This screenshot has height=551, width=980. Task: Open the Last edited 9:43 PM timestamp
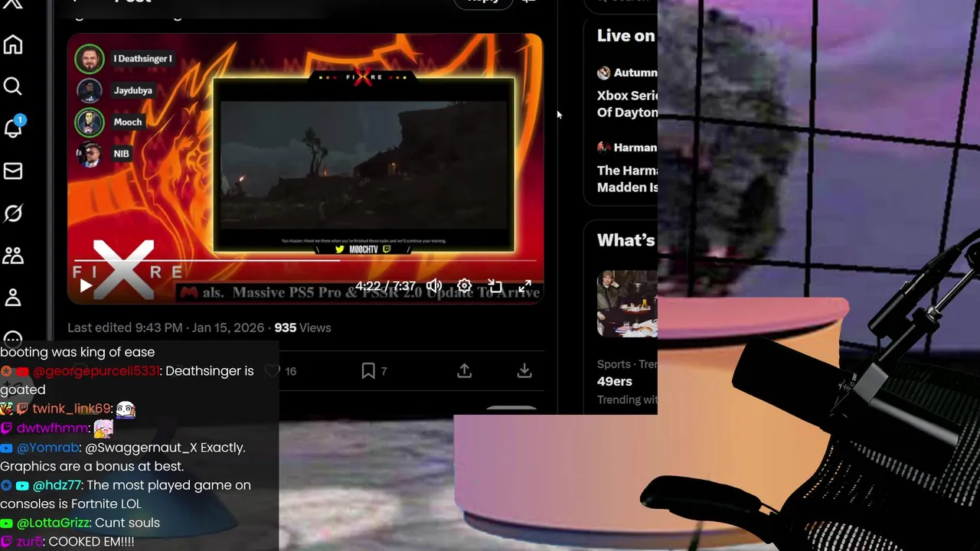(x=165, y=328)
